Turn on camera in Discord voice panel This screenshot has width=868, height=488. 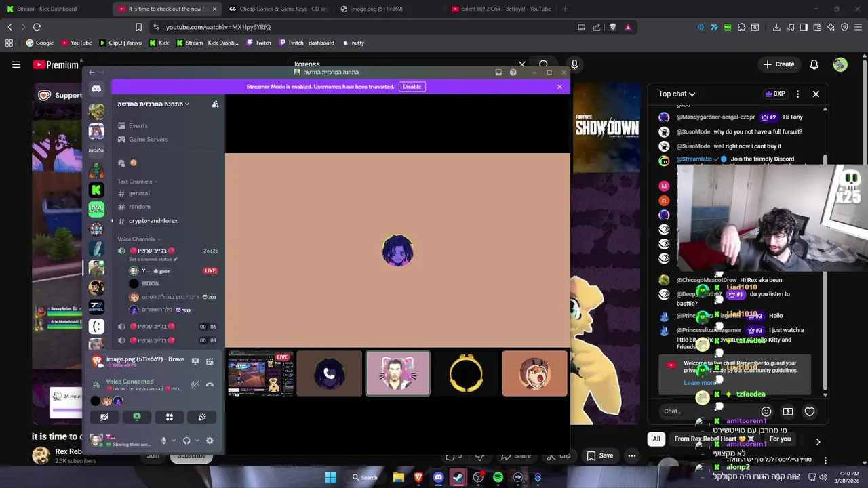click(x=104, y=417)
